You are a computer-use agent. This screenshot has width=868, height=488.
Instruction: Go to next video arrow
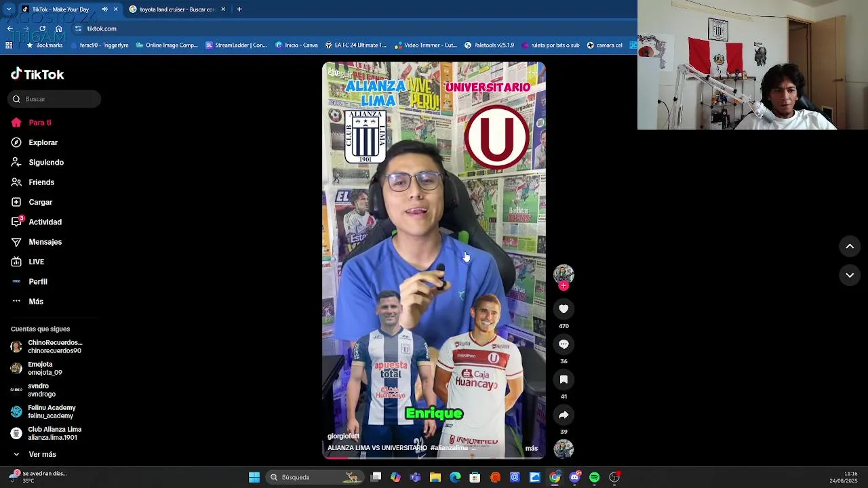click(x=850, y=275)
